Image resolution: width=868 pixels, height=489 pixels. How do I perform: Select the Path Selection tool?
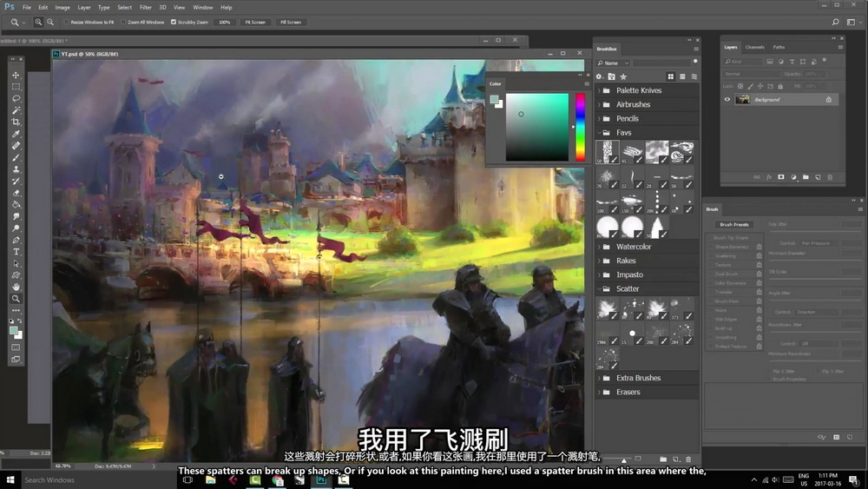(16, 263)
